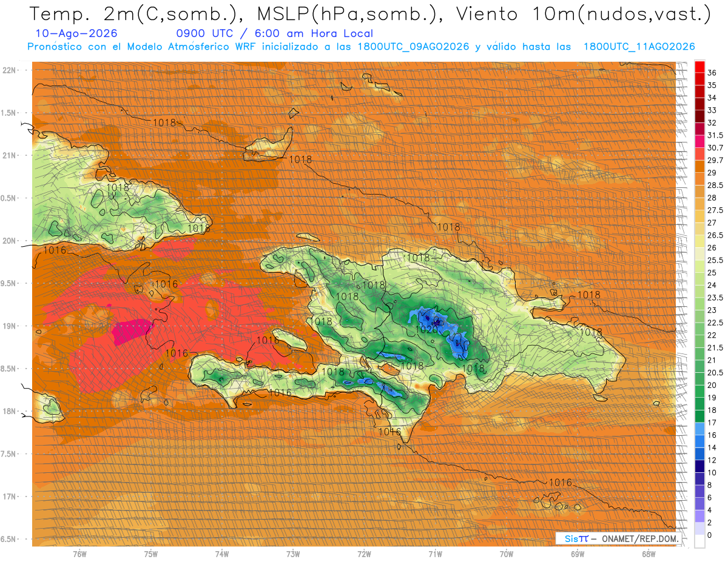Click the colorbar value '28.5'
The height and width of the screenshot is (562, 728).
715,185
